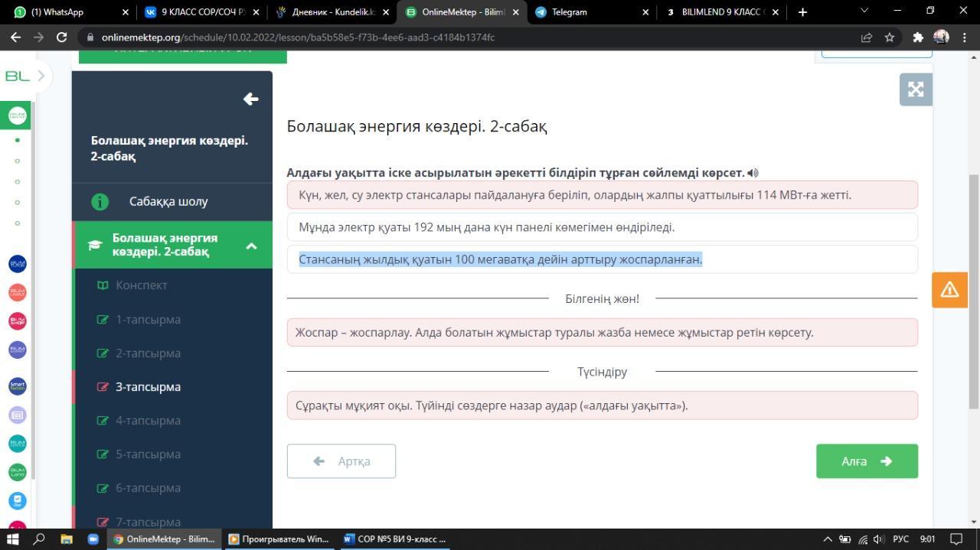980x550 pixels.
Task: Open File Explorer from taskbar
Action: click(67, 539)
